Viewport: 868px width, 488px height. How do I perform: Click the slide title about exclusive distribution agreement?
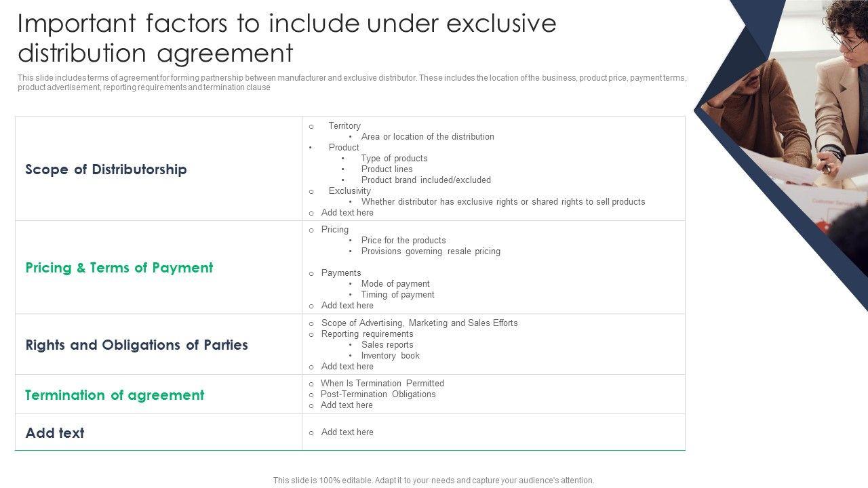[287, 38]
